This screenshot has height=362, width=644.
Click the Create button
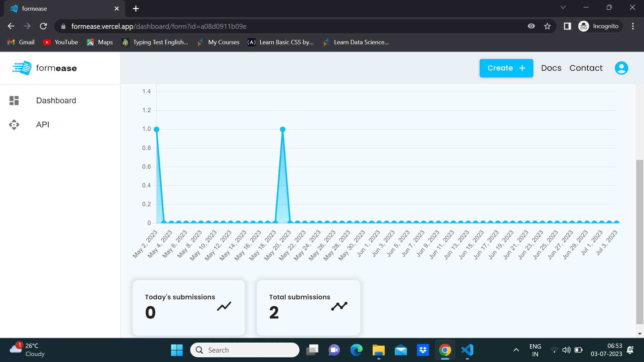506,68
